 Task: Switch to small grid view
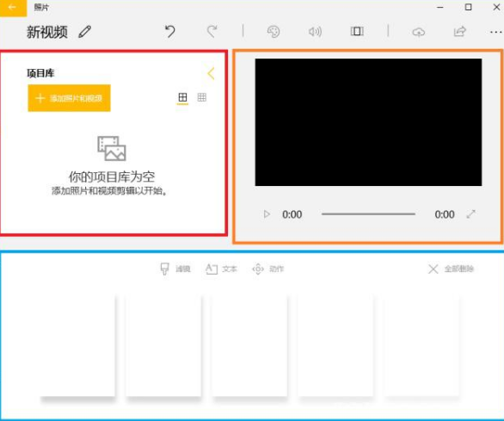pos(202,97)
